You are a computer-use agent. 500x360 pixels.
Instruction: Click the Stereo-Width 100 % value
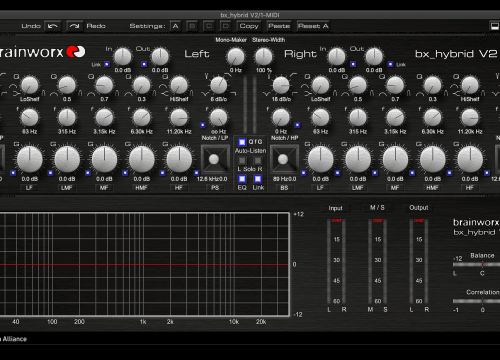pyautogui.click(x=264, y=70)
